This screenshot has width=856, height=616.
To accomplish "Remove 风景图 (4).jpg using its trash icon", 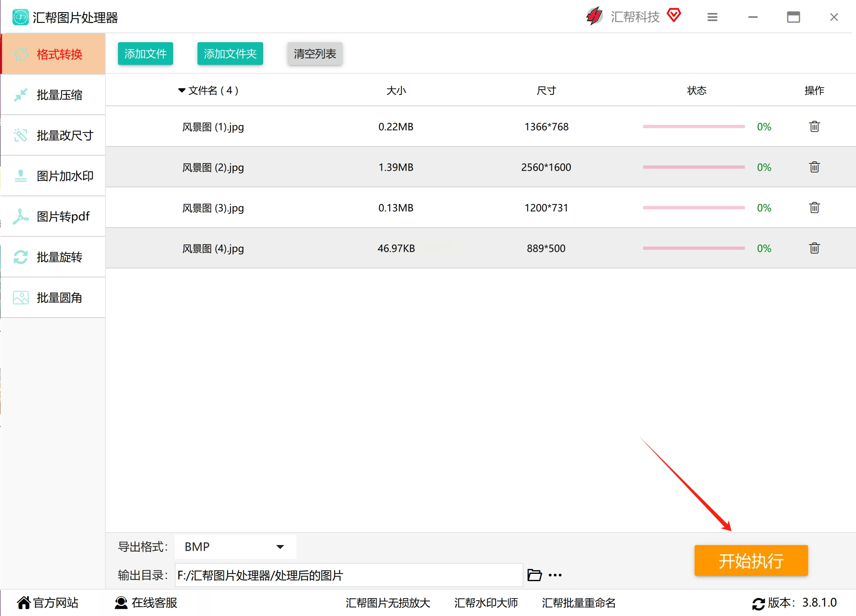I will tap(814, 248).
